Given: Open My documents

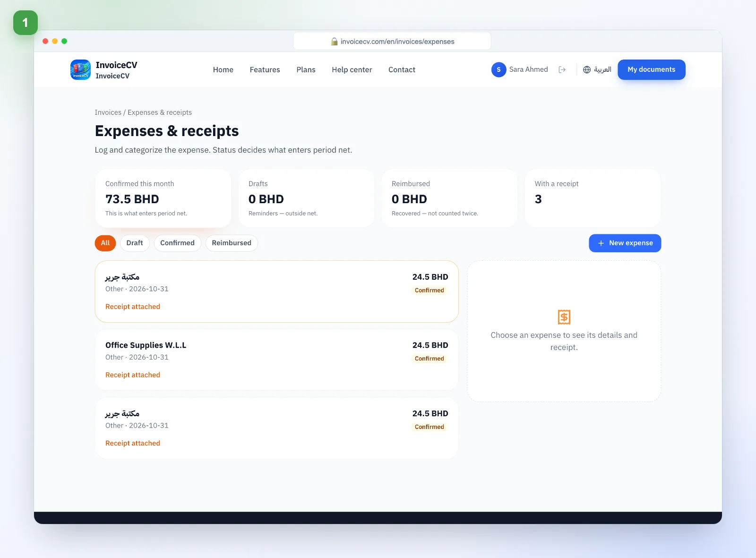Looking at the screenshot, I should [x=651, y=69].
